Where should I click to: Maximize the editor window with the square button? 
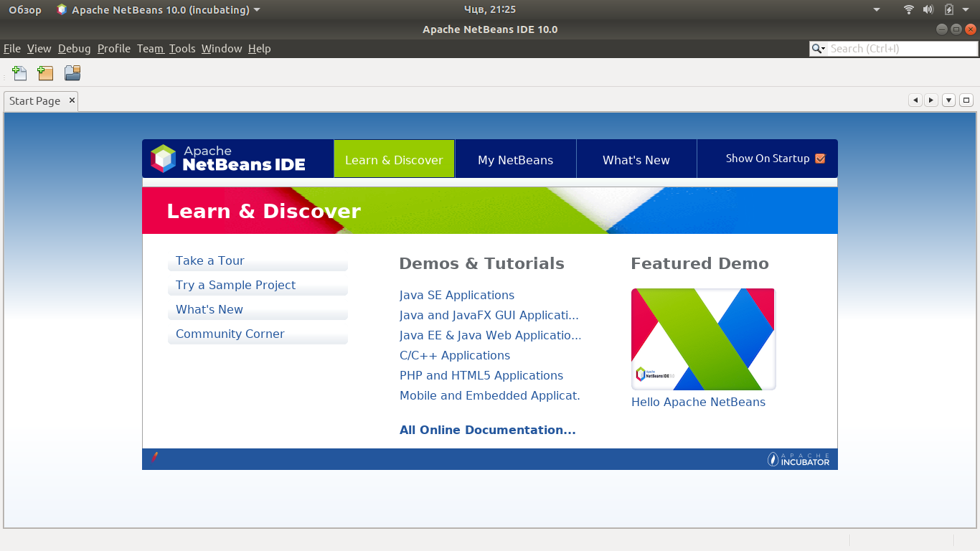pyautogui.click(x=966, y=100)
